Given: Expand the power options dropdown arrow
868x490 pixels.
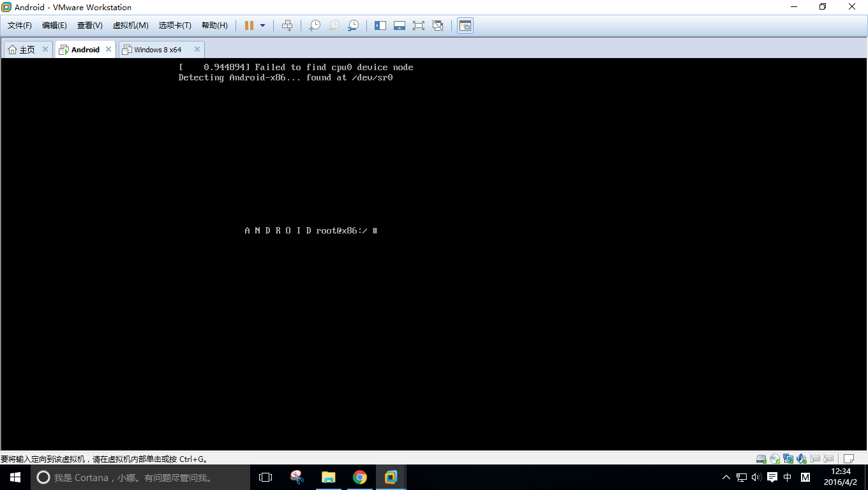Looking at the screenshot, I should (x=262, y=26).
